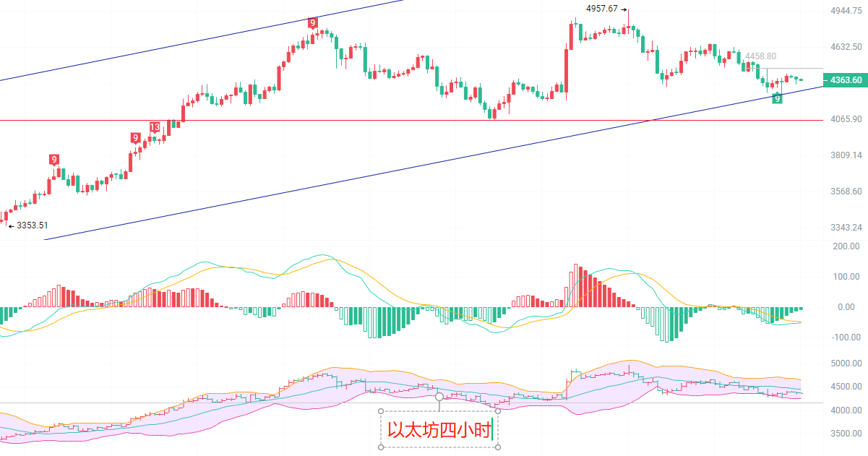Click inside the 以太坊四小时 text annotation
Screen dimensions: 868x456
pos(437,430)
